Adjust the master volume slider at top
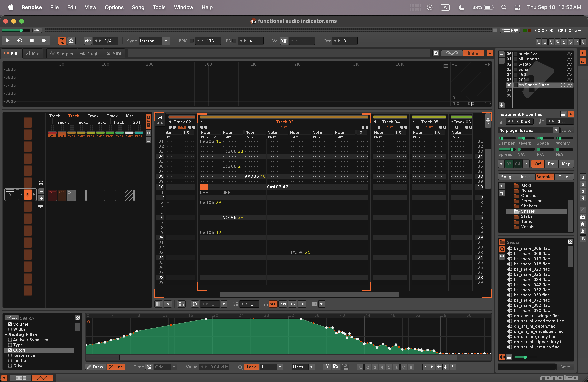 (16, 30)
